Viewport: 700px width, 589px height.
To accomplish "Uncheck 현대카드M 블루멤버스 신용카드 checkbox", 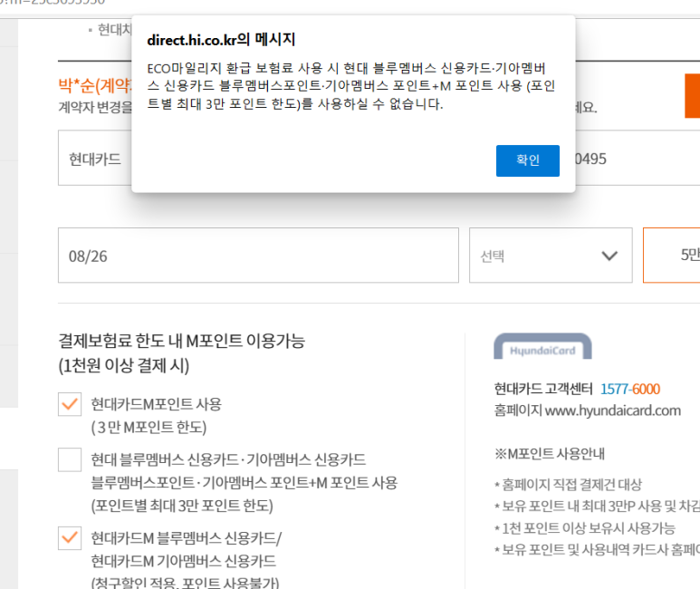I will coord(70,537).
